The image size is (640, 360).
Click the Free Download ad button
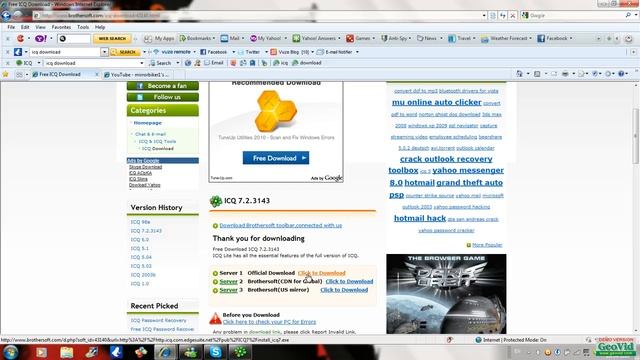coord(276,158)
